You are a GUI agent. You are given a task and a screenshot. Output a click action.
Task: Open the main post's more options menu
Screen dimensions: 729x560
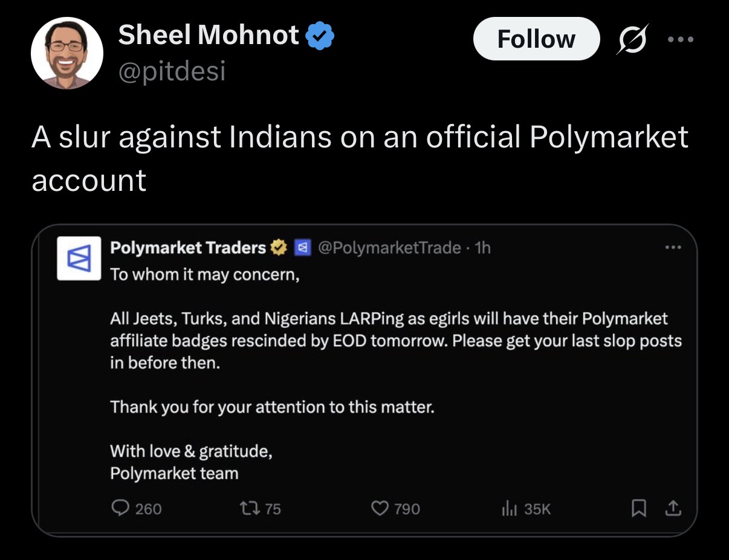[682, 40]
